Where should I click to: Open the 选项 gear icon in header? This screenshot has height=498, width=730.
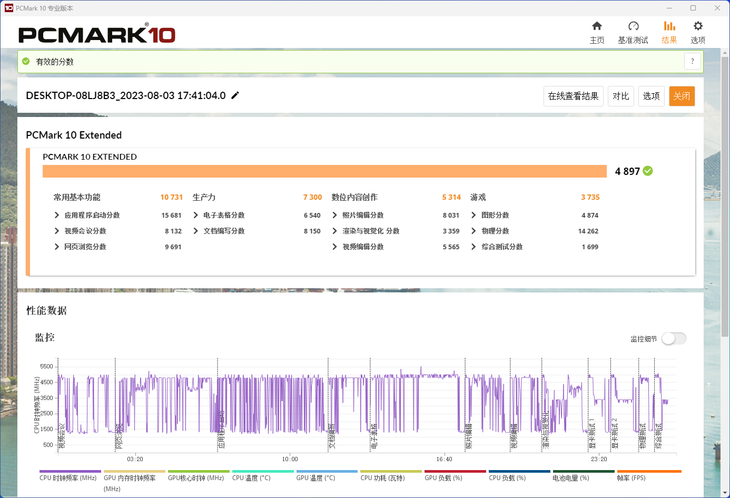point(697,33)
